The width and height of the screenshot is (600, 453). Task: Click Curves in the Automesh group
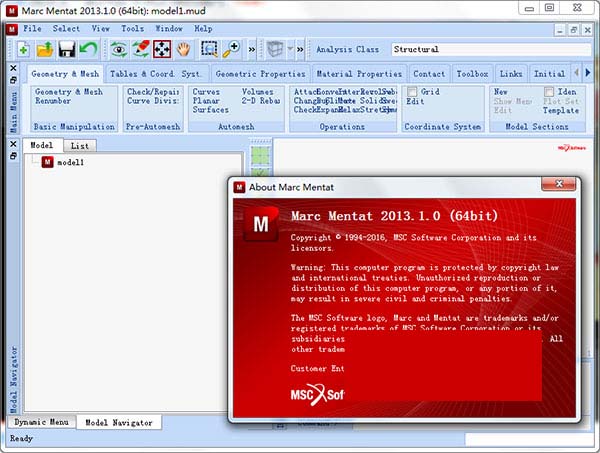206,92
